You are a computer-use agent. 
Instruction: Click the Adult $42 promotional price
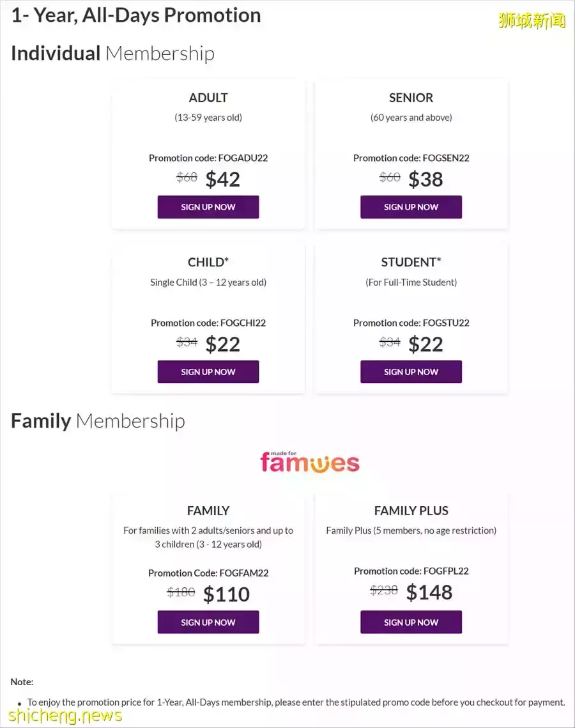[x=223, y=180]
